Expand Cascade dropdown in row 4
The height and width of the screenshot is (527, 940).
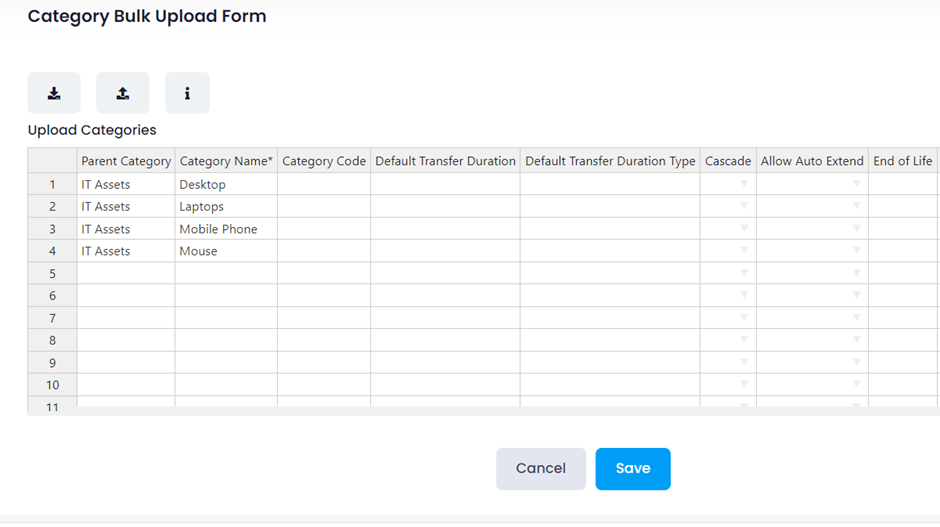pos(744,251)
